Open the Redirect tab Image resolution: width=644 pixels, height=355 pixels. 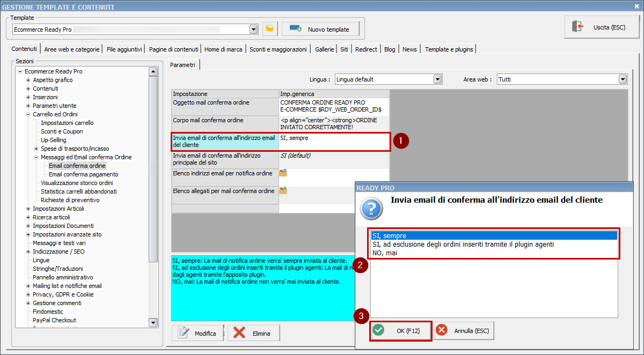366,49
